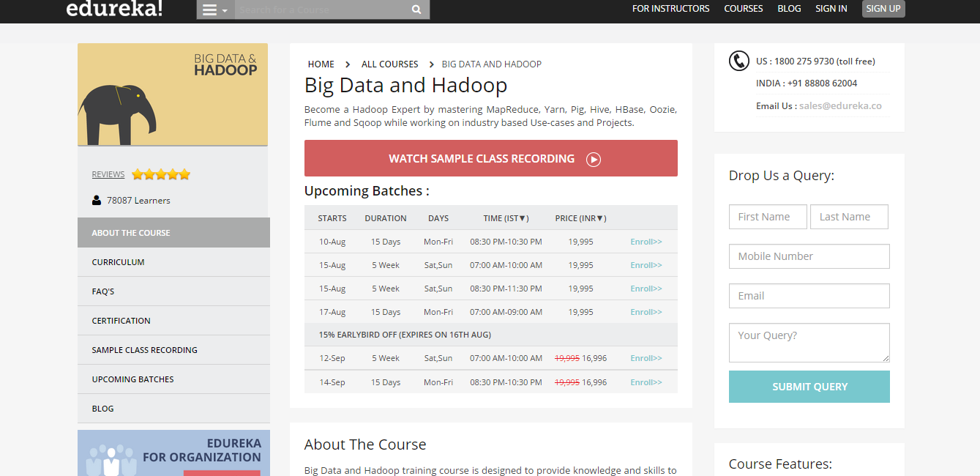The image size is (980, 476).
Task: Go to Home breadcrumb
Action: (321, 64)
